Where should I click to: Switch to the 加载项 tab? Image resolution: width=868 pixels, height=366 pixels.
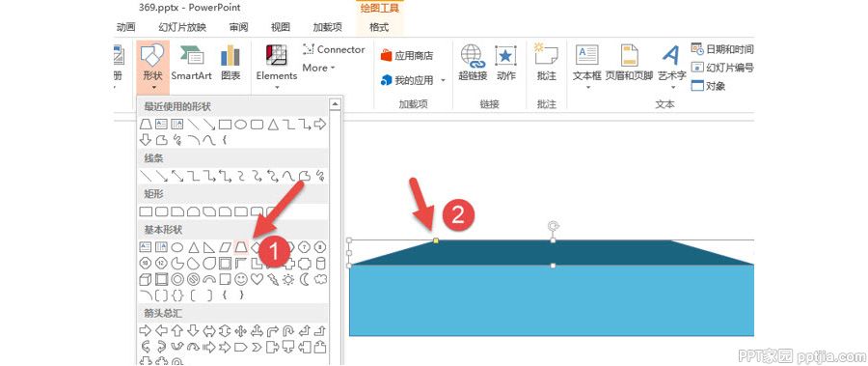pos(327,27)
